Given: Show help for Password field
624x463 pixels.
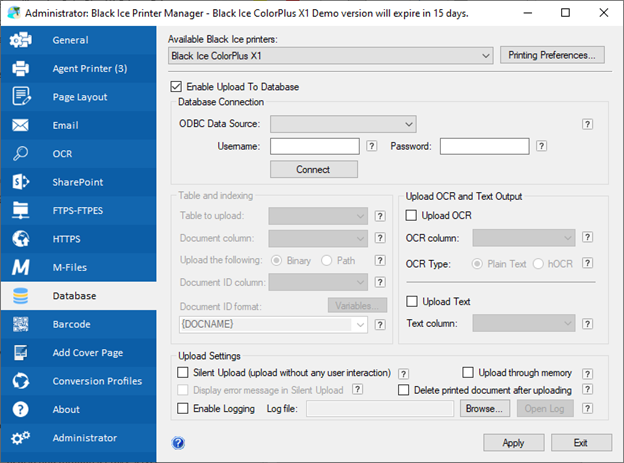Looking at the screenshot, I should (x=541, y=146).
